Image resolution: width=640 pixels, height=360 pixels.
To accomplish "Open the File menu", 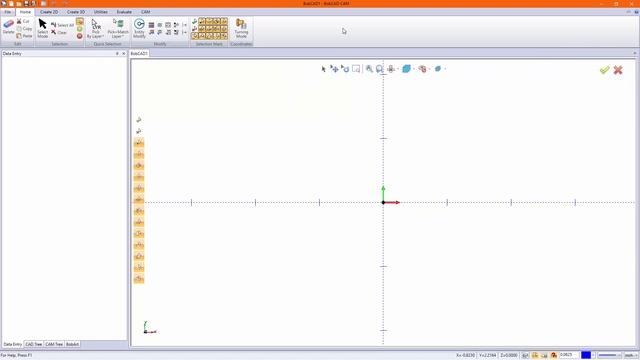I will point(7,12).
